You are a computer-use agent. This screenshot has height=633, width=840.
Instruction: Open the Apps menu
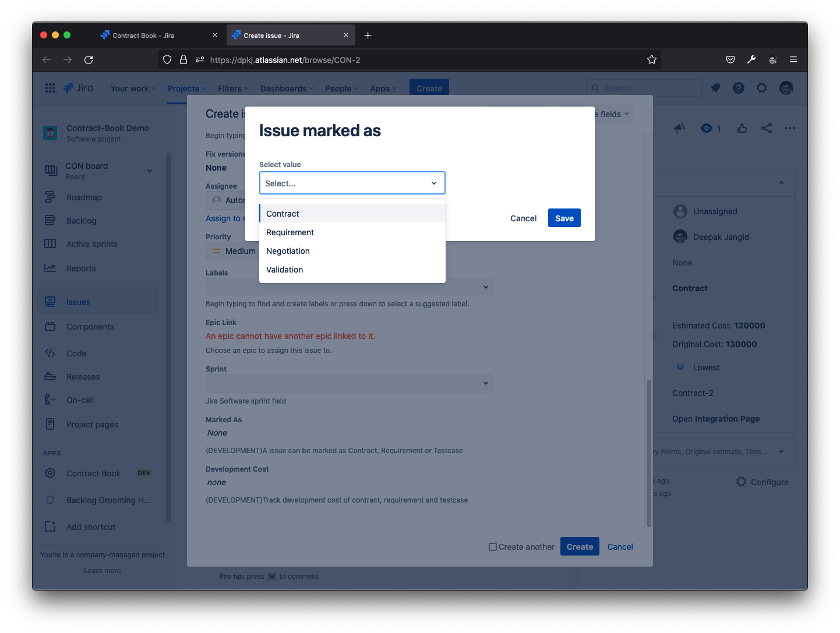pos(383,89)
